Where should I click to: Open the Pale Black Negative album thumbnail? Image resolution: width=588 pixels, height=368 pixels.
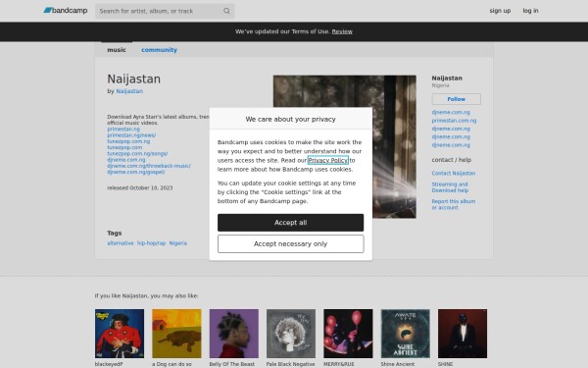tap(291, 334)
